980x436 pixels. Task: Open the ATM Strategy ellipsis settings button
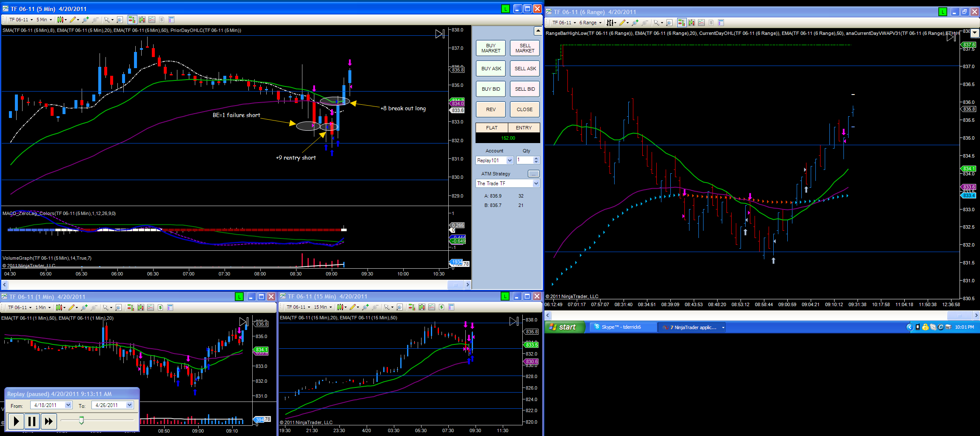(x=533, y=174)
